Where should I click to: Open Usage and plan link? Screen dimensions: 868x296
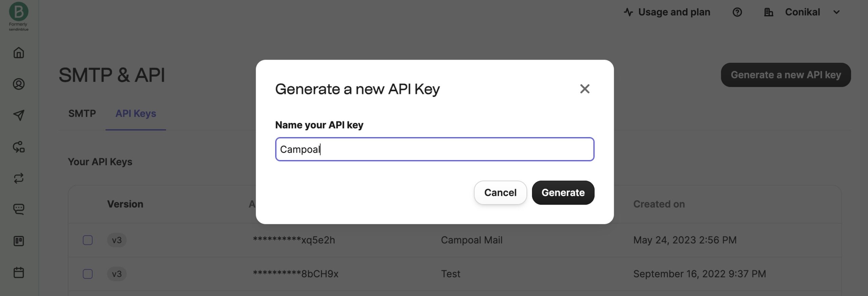coord(667,12)
